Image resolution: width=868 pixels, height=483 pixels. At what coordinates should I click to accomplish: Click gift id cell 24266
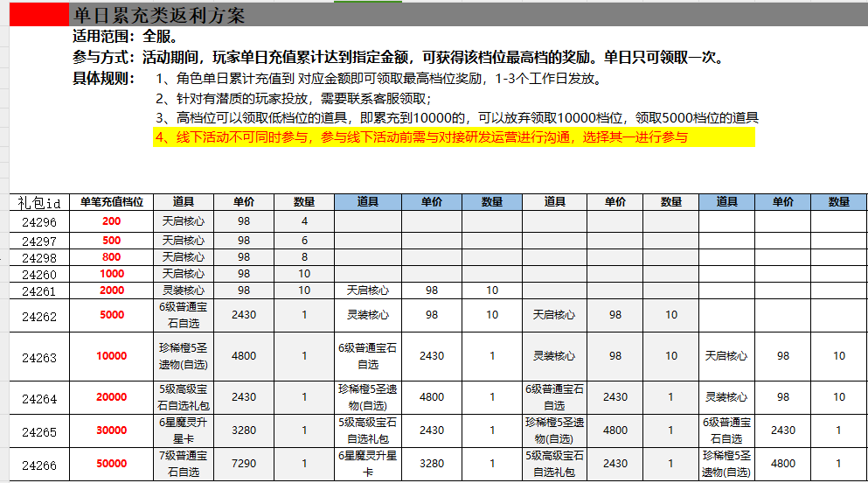click(x=39, y=465)
